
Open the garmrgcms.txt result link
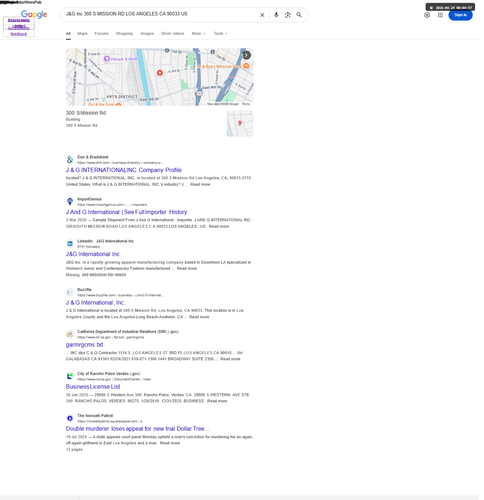pyautogui.click(x=84, y=345)
